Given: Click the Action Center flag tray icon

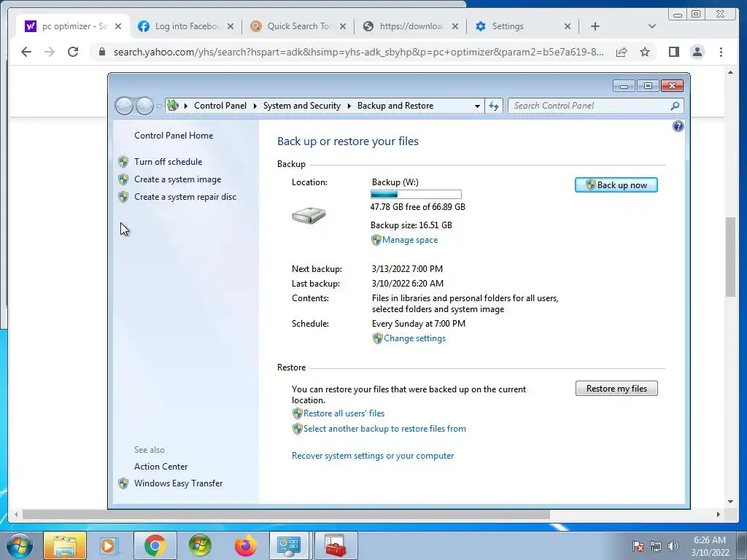Looking at the screenshot, I should 638,546.
